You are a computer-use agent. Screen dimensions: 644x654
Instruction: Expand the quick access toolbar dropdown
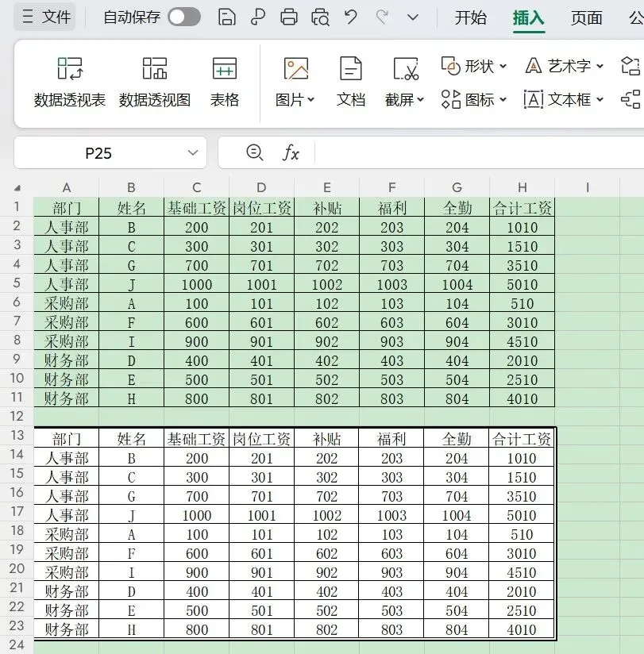click(413, 17)
